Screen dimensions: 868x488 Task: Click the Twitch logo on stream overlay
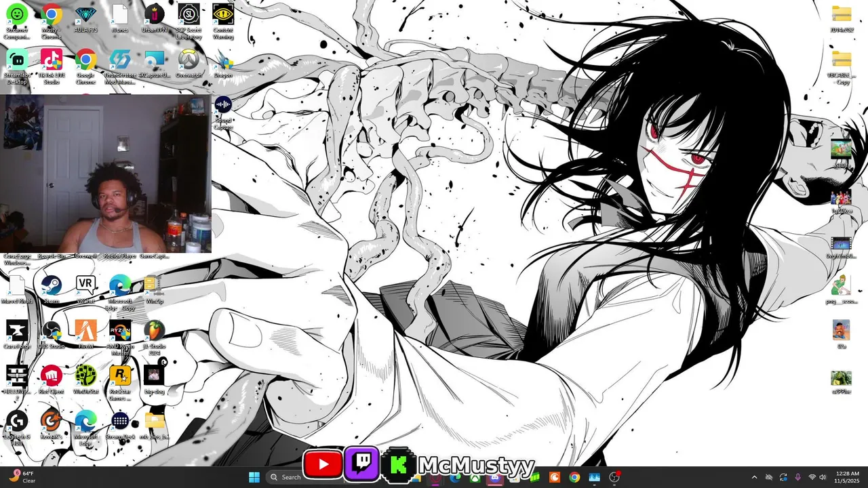[x=361, y=464]
